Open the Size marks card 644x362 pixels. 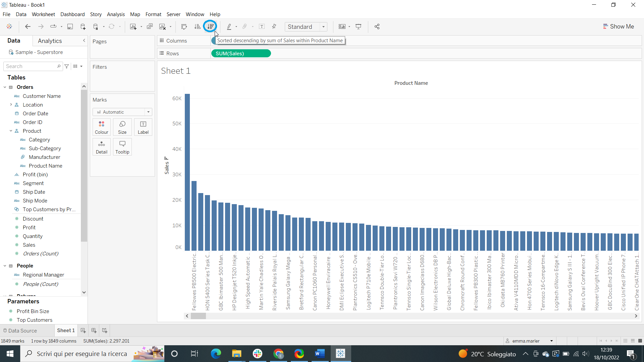pyautogui.click(x=122, y=127)
